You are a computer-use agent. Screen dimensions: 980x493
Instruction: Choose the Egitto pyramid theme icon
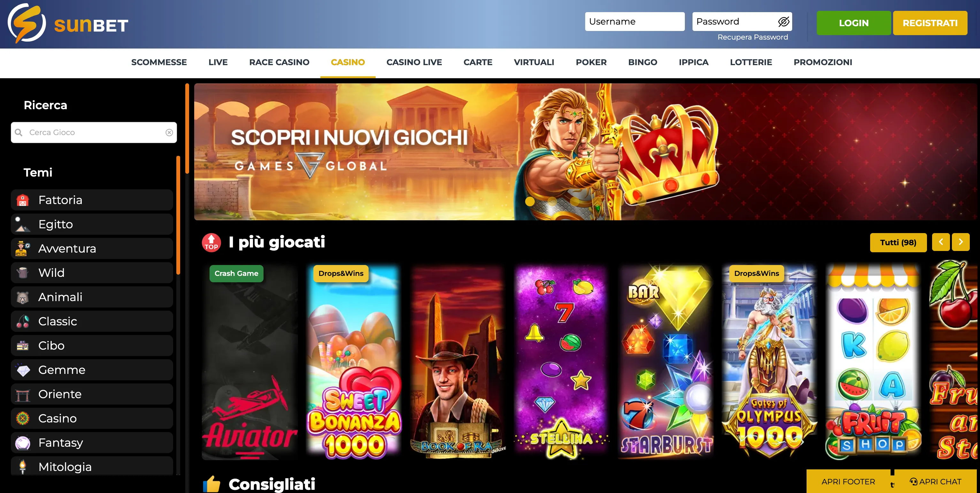23,224
